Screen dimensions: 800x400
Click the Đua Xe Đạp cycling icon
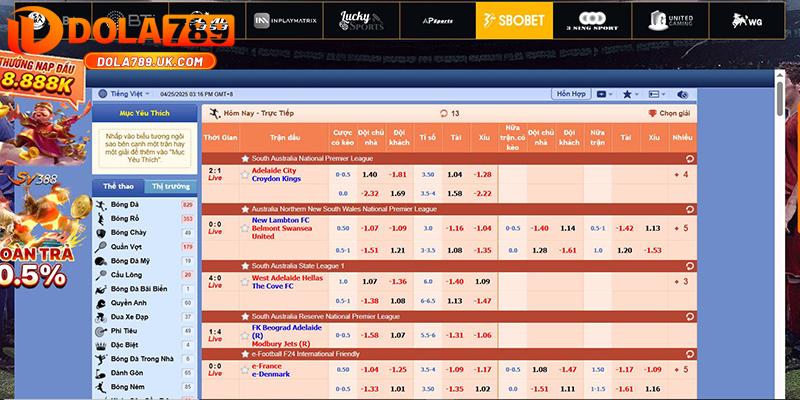101,317
